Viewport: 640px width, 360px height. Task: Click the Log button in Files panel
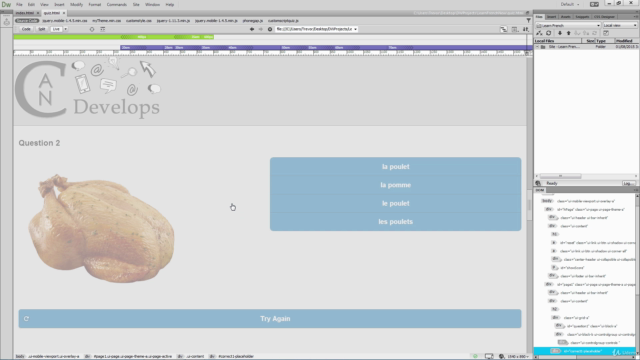[x=628, y=184]
